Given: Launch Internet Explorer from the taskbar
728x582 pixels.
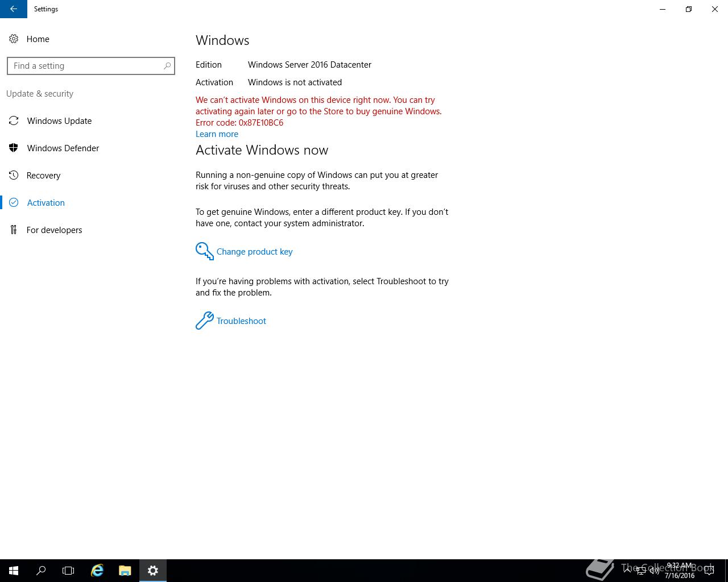Looking at the screenshot, I should click(x=97, y=571).
